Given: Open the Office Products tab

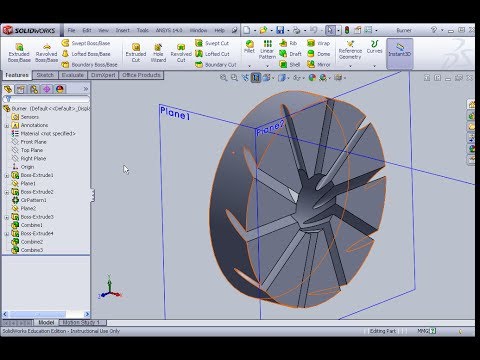Looking at the screenshot, I should click(x=141, y=75).
